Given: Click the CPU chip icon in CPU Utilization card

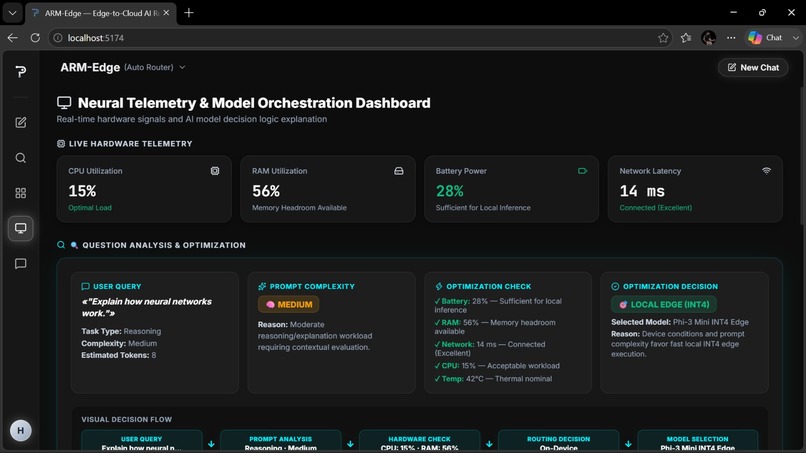Looking at the screenshot, I should click(215, 171).
